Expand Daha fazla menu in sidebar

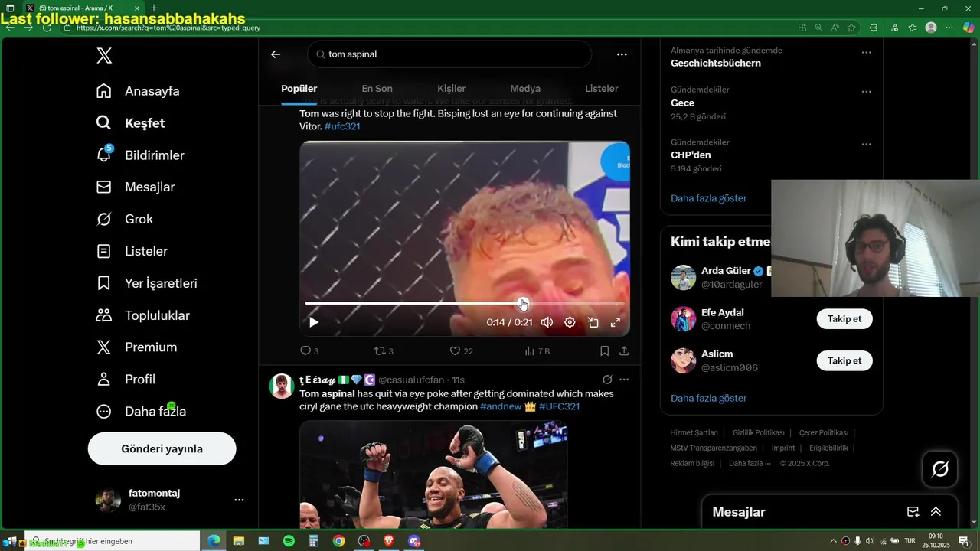point(141,412)
